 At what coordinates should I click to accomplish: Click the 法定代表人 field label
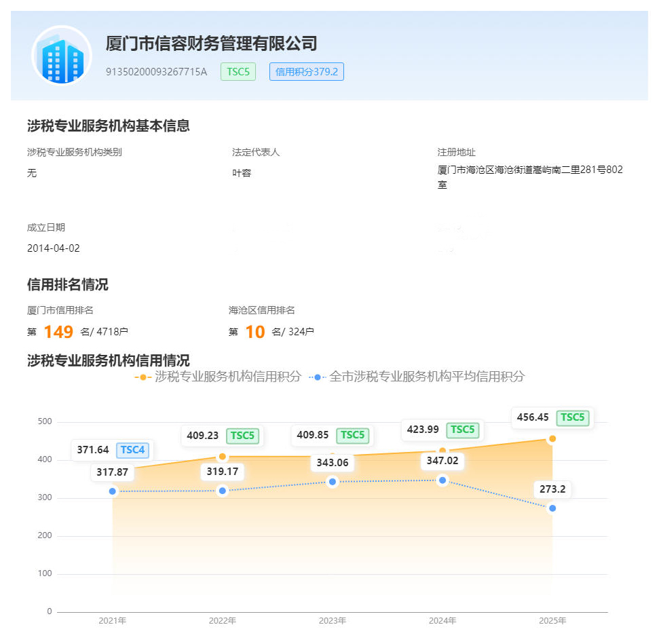[x=256, y=152]
